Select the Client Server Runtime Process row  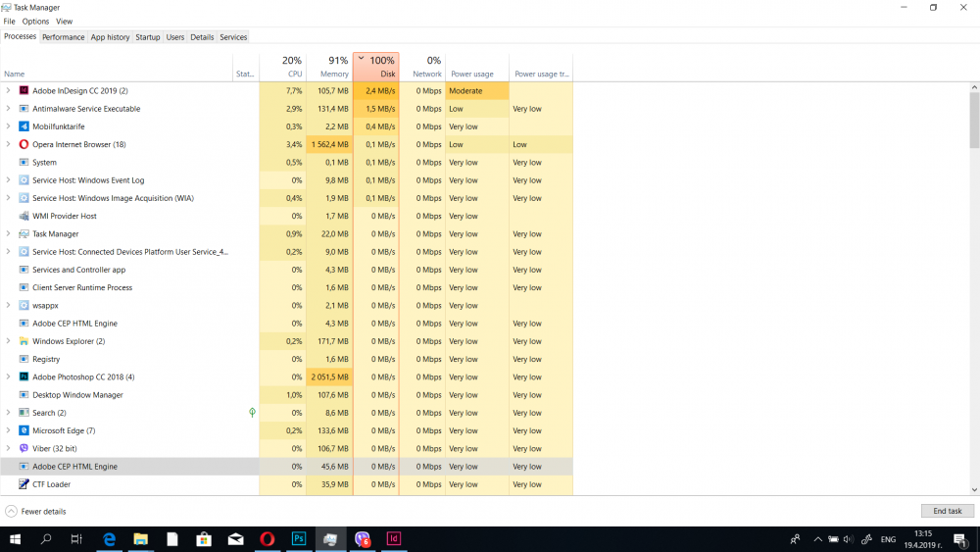(286, 287)
